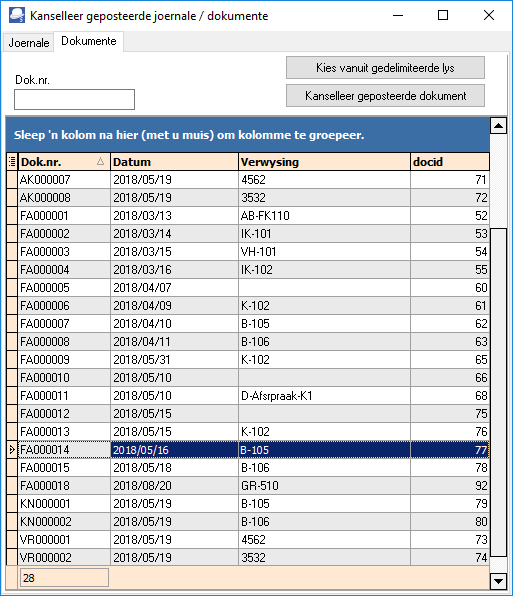Click the current row indicator beside FA000014
513x596 pixels.
pos(12,450)
